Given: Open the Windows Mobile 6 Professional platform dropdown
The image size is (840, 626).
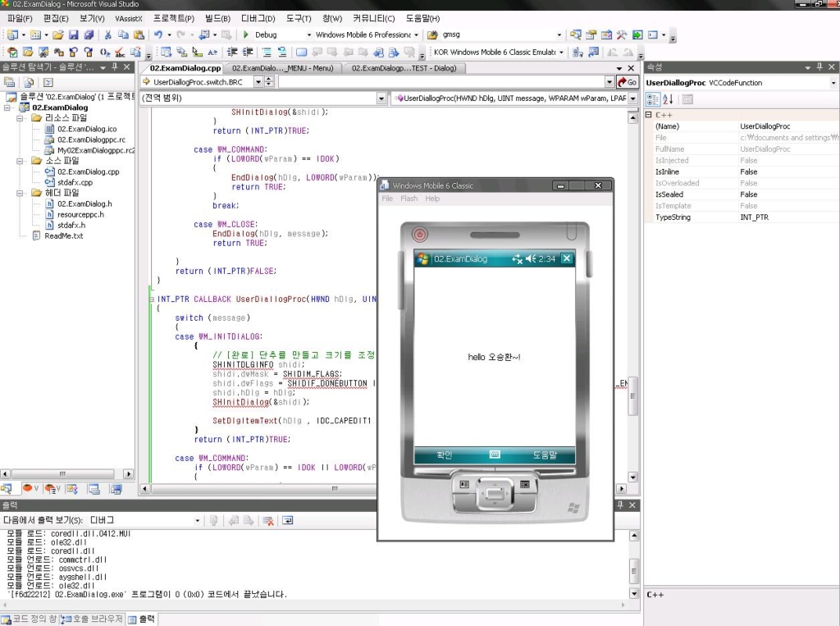Looking at the screenshot, I should [416, 34].
